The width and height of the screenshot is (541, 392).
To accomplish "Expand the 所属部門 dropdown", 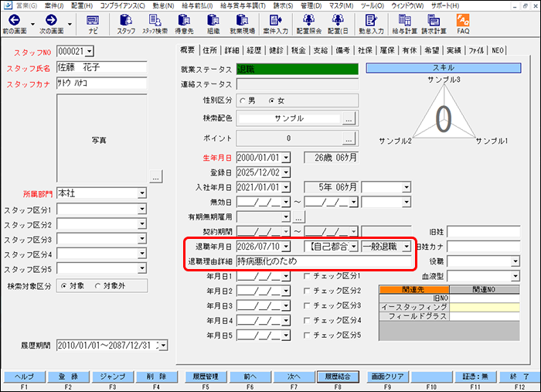I will 142,193.
